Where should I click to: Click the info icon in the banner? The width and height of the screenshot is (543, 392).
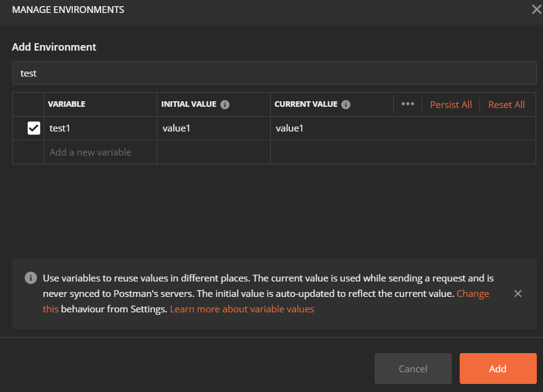[x=30, y=278]
